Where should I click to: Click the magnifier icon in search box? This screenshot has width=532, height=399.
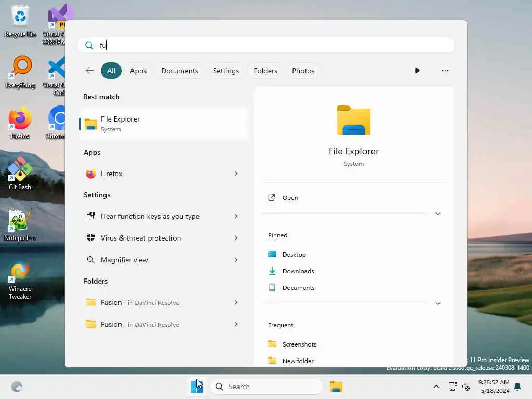click(89, 45)
